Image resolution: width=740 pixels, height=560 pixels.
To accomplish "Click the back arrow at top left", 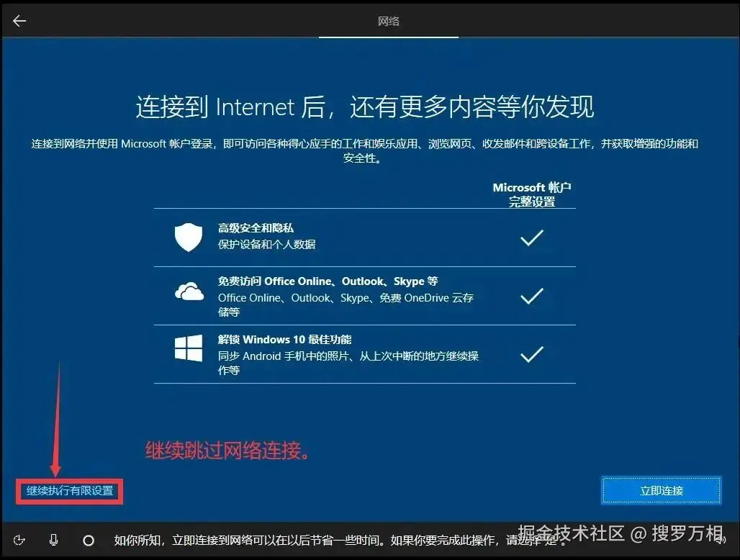I will (19, 20).
